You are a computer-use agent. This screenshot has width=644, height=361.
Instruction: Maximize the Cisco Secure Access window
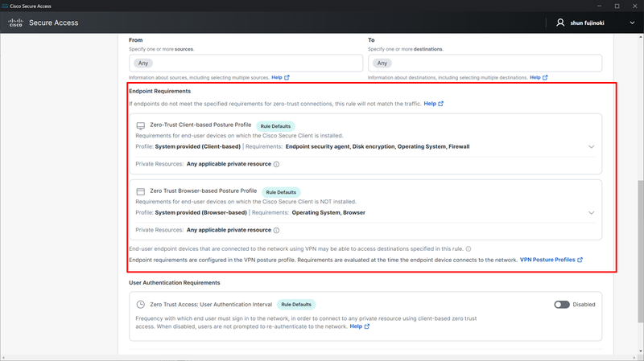[x=617, y=6]
